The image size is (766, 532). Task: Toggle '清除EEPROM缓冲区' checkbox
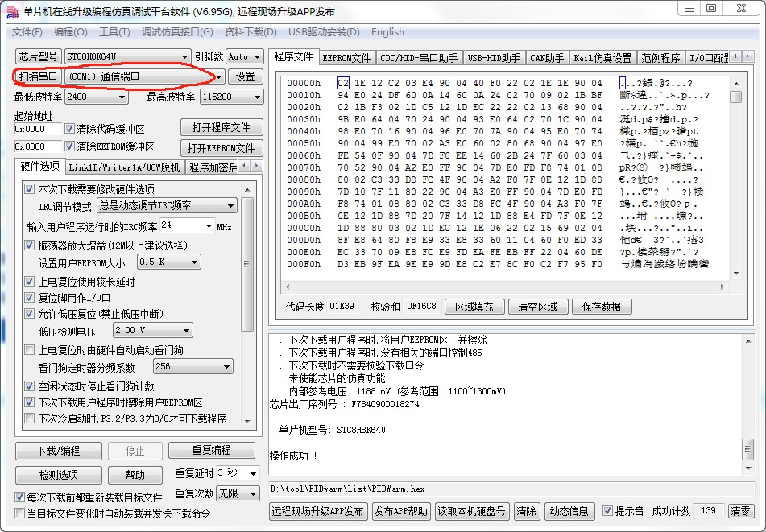tap(69, 146)
